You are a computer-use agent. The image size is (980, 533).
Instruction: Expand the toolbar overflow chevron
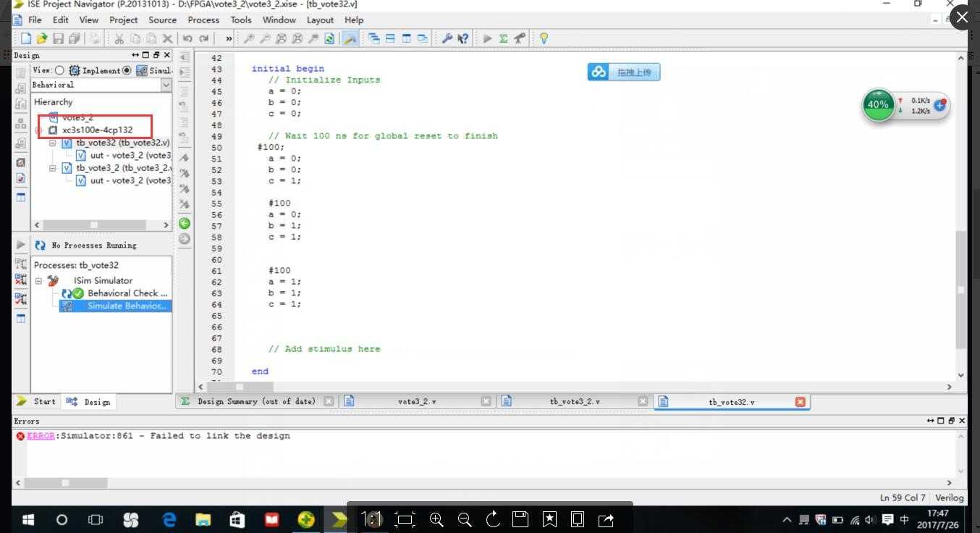pos(229,38)
